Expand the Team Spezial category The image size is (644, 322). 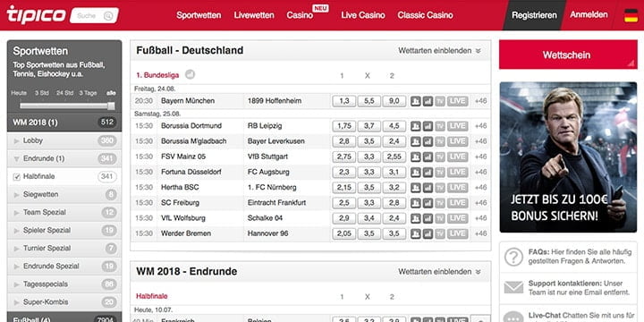coord(64,212)
